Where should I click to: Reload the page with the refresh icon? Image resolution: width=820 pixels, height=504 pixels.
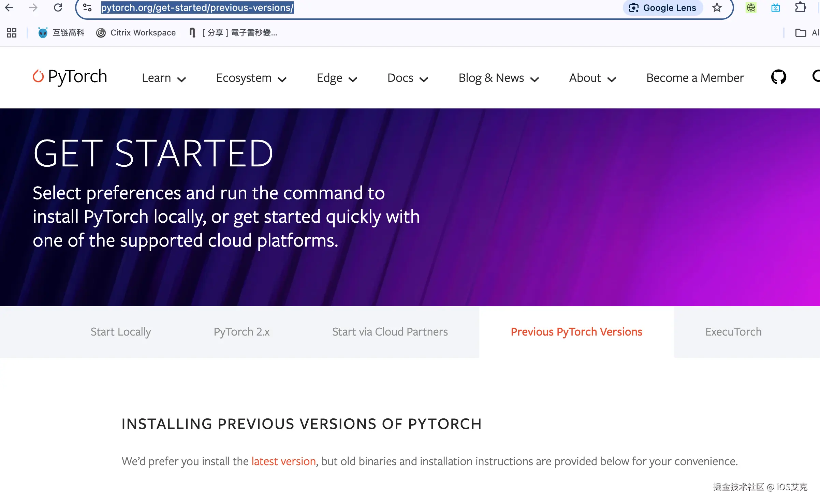point(58,8)
